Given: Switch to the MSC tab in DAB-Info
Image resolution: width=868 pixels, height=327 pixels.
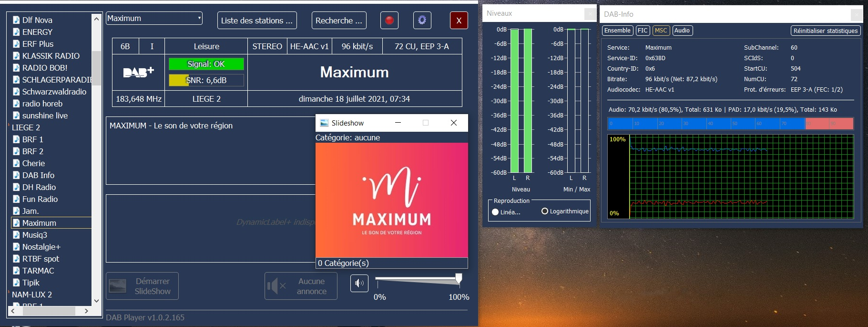Looking at the screenshot, I should click(661, 31).
